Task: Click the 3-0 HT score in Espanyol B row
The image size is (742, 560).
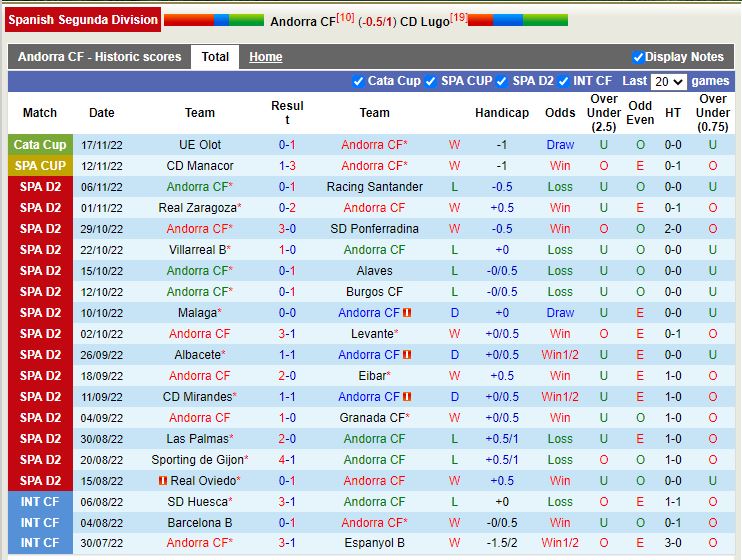Action: click(x=673, y=543)
